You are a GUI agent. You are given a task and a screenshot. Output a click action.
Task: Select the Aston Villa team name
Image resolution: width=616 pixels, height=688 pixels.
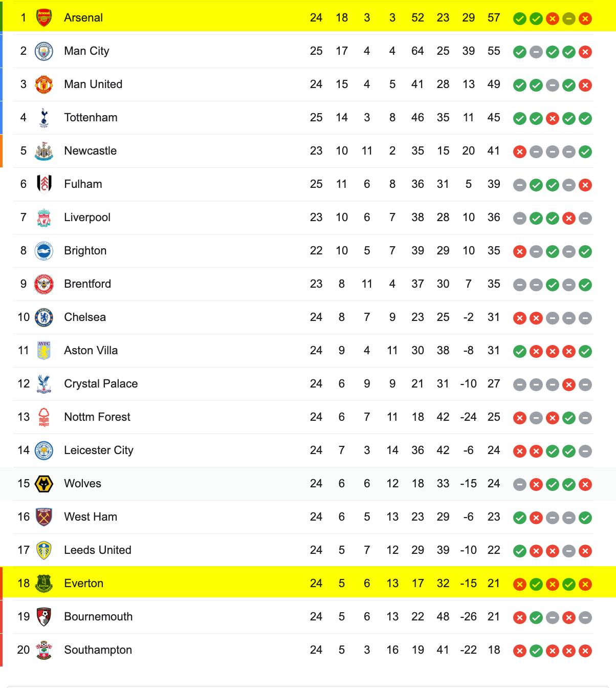pos(91,351)
